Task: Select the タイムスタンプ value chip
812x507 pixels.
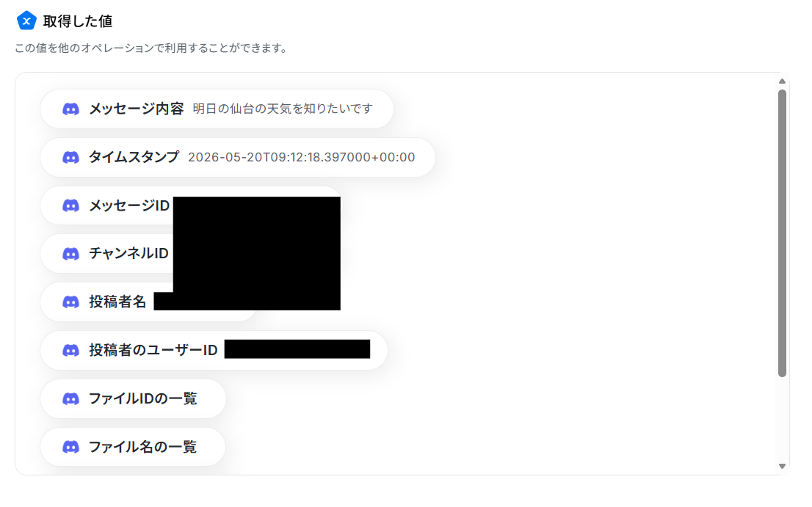Action: 238,157
